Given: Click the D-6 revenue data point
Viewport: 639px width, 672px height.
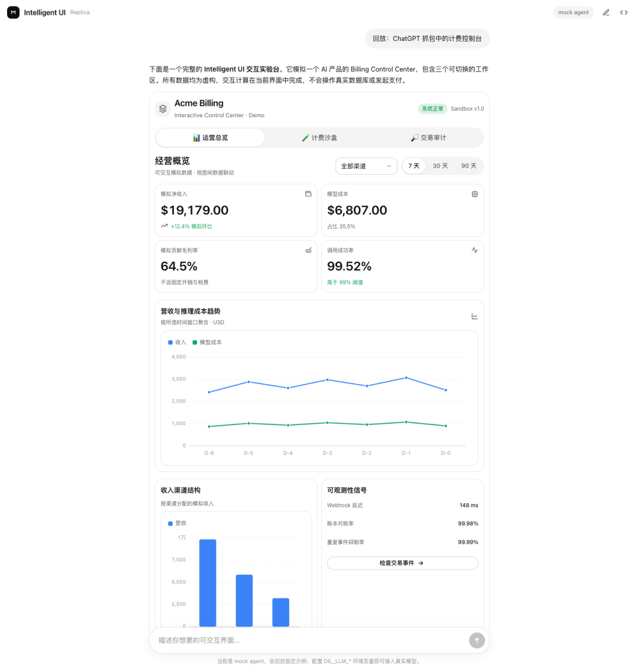Looking at the screenshot, I should (209, 392).
